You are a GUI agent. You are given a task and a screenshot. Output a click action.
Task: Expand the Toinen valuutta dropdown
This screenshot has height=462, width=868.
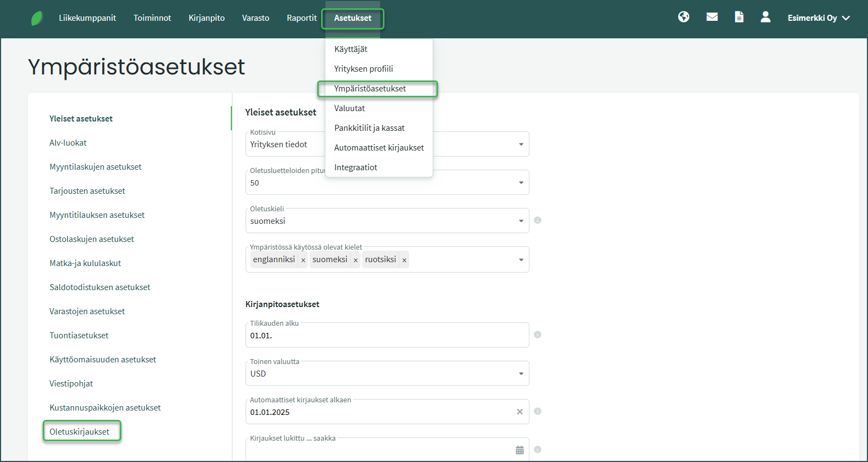(x=521, y=374)
